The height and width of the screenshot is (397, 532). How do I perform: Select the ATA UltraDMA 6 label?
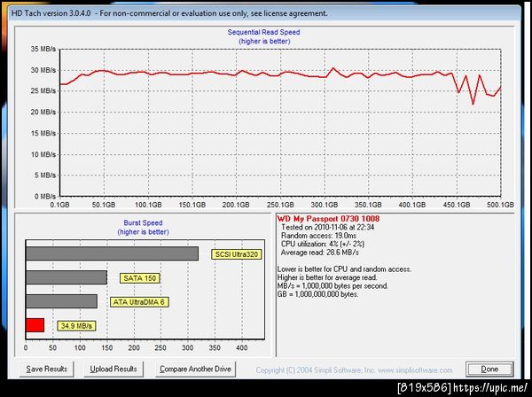pos(139,302)
